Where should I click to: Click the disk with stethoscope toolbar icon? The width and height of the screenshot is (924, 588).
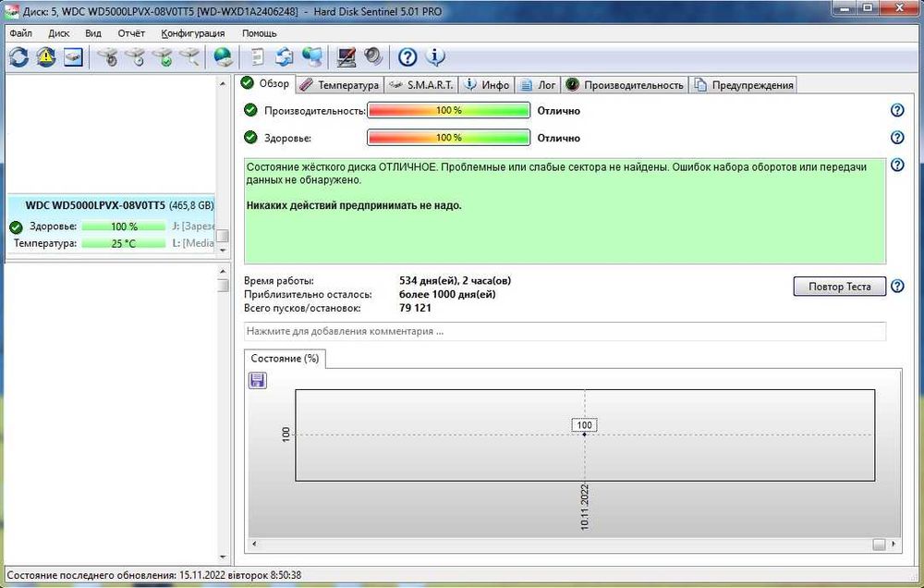[x=107, y=57]
